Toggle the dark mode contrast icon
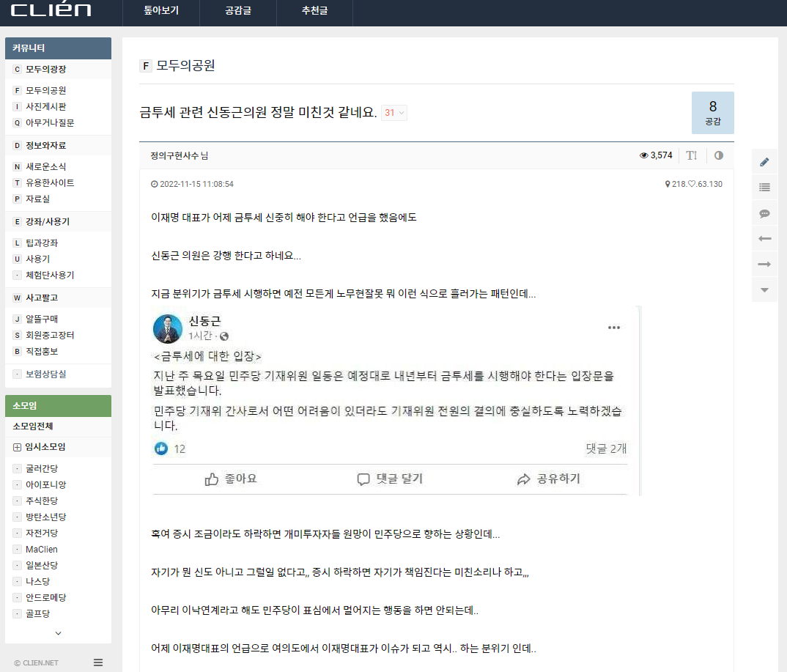 pos(719,155)
